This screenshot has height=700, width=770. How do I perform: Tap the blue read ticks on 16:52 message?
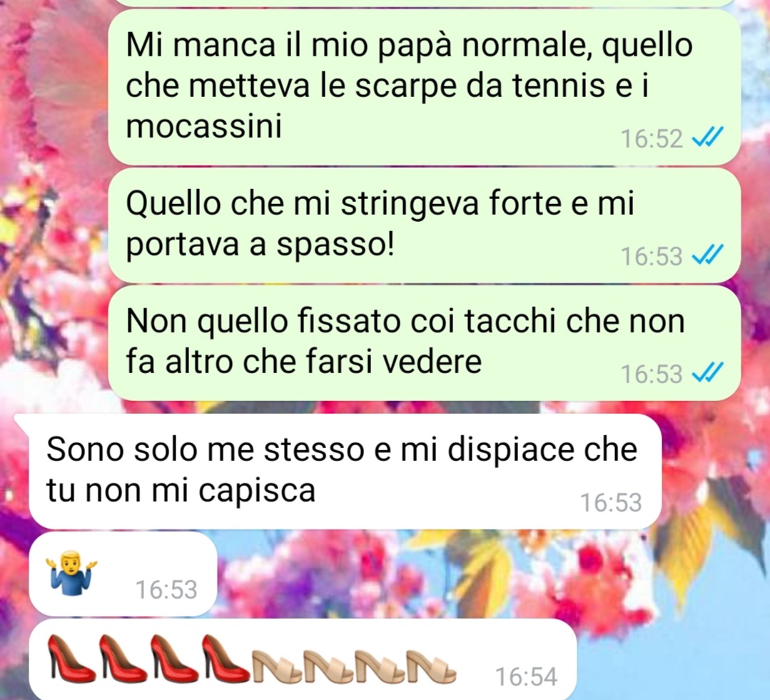click(x=708, y=138)
